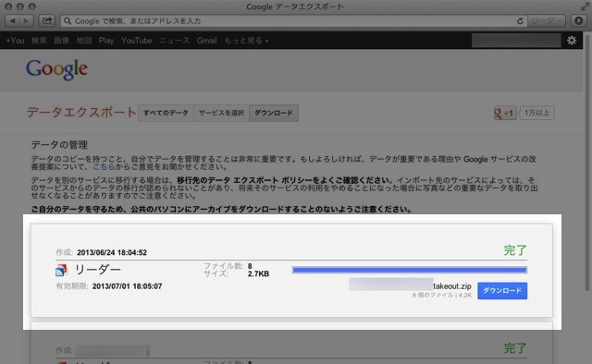Open the downloads button in Safari's toolbar
This screenshot has width=592, height=364.
(x=578, y=20)
